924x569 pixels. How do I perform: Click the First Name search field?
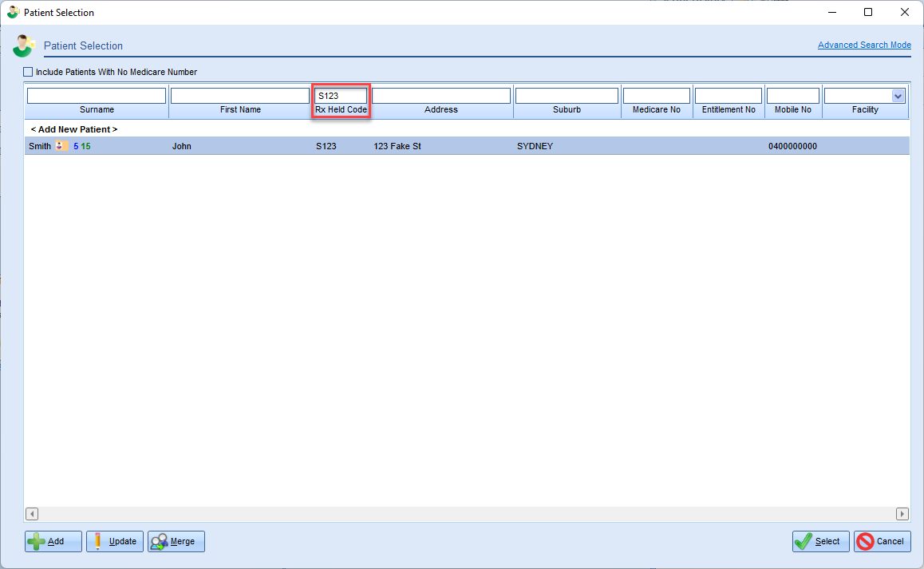pos(240,96)
